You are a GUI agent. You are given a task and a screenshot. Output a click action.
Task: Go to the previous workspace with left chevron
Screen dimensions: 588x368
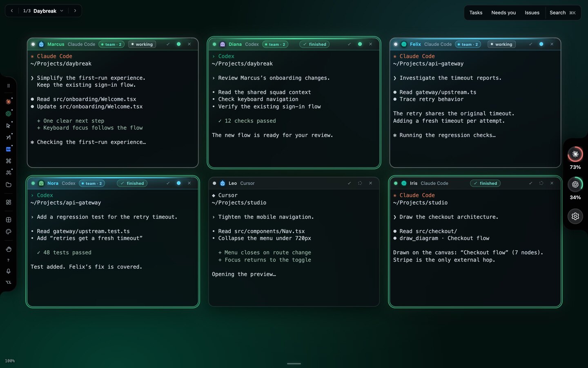click(12, 11)
